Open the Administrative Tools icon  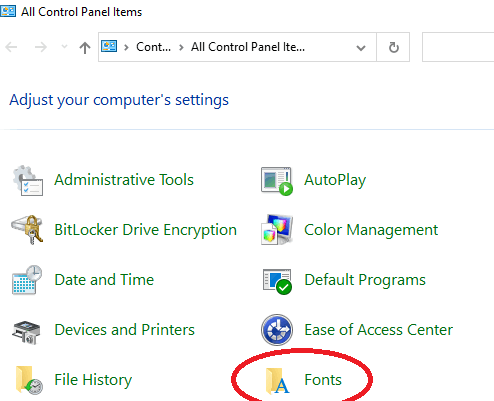(x=28, y=180)
